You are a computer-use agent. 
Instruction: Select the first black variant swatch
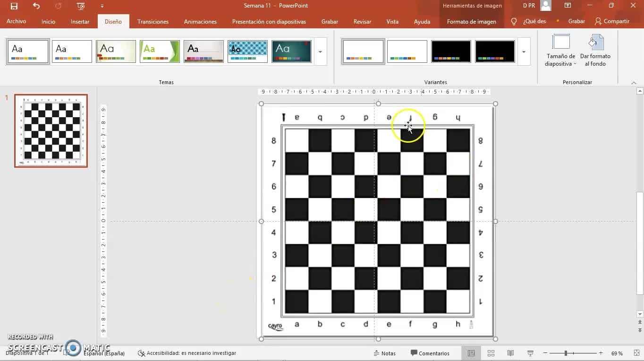(451, 52)
